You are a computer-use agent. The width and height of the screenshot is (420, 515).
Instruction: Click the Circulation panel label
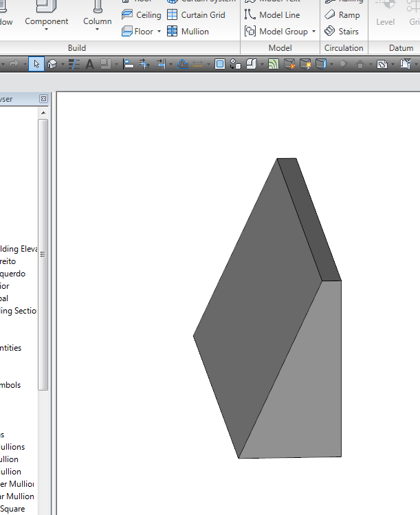tap(344, 48)
